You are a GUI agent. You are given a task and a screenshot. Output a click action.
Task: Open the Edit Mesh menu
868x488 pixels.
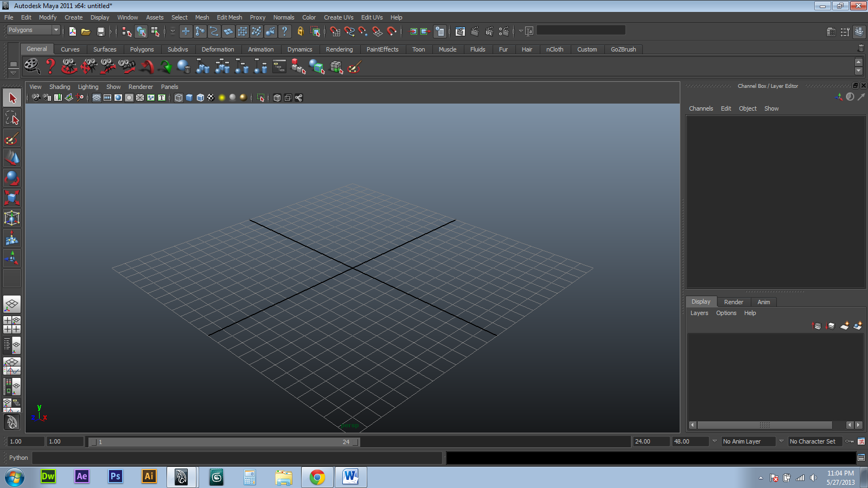pos(229,17)
